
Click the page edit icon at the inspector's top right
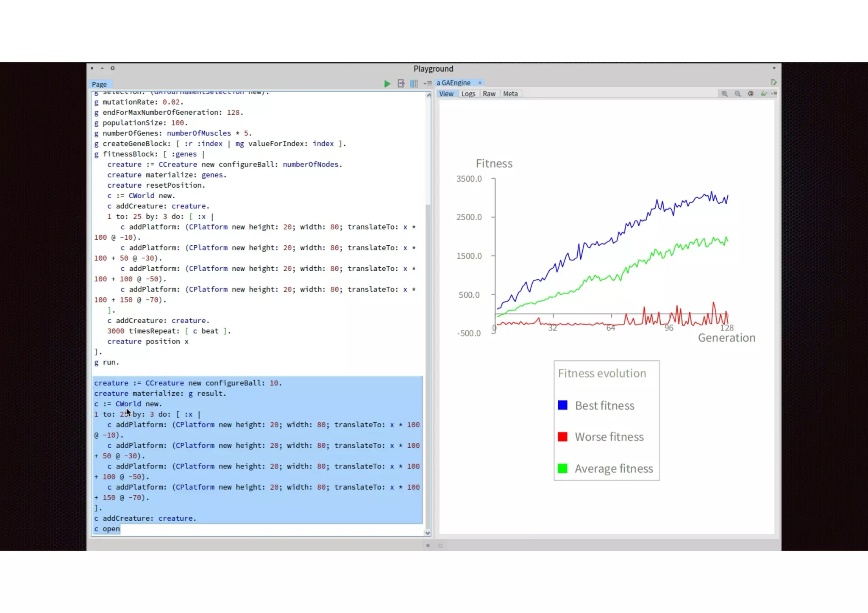click(773, 83)
